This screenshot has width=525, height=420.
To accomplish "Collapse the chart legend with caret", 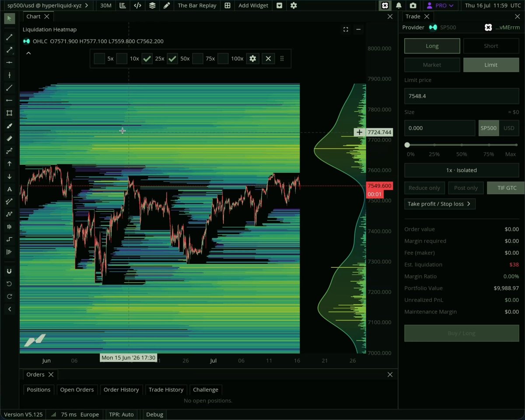I will click(28, 53).
